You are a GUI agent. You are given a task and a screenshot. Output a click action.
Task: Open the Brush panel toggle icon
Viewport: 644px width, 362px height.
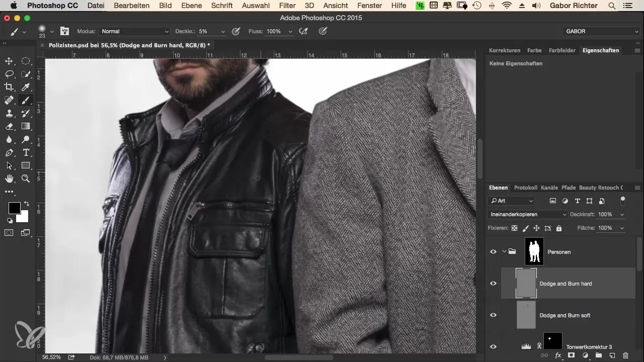(64, 31)
